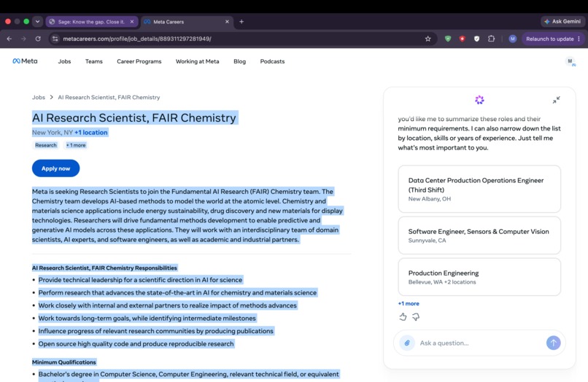Open the Blog nav item
Image resolution: width=588 pixels, height=382 pixels.
(239, 61)
